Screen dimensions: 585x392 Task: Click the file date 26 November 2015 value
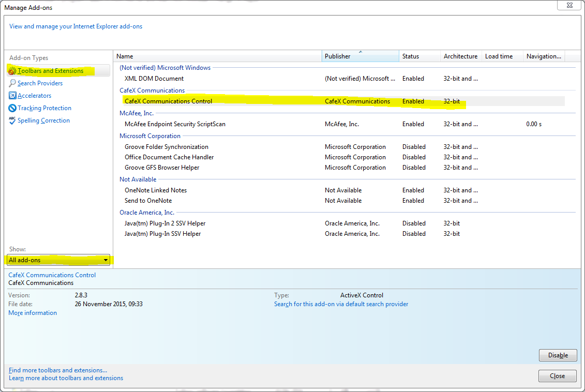[x=109, y=304]
